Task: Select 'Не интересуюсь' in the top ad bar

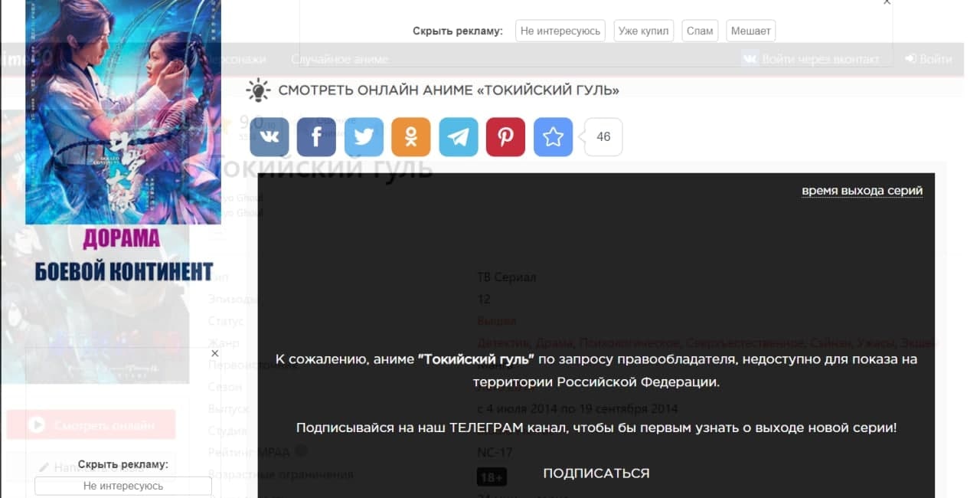Action: [560, 31]
